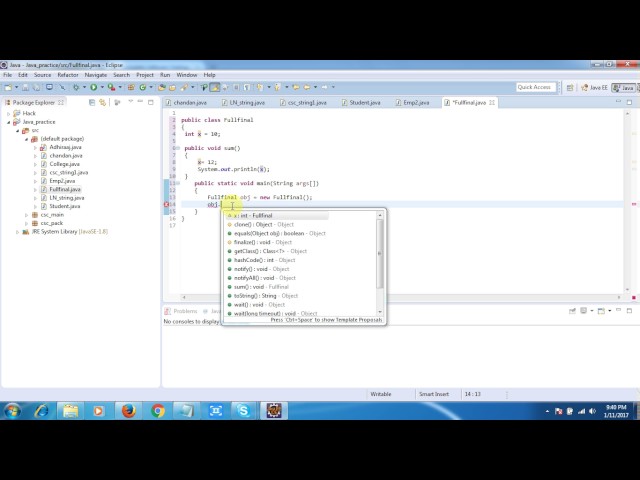Run the program with the green Run icon
Screen dimensions: 640x480
click(93, 87)
